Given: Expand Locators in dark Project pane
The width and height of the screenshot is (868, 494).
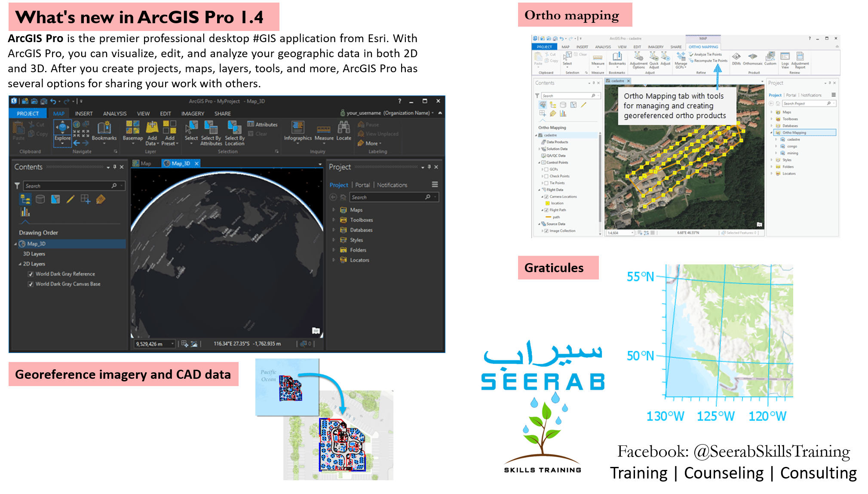Looking at the screenshot, I should tap(334, 260).
